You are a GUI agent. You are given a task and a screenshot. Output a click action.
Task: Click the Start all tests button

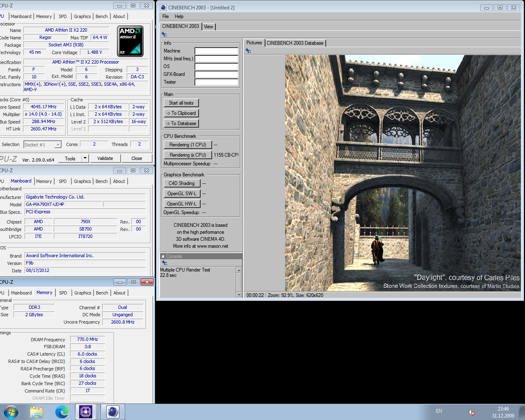181,103
